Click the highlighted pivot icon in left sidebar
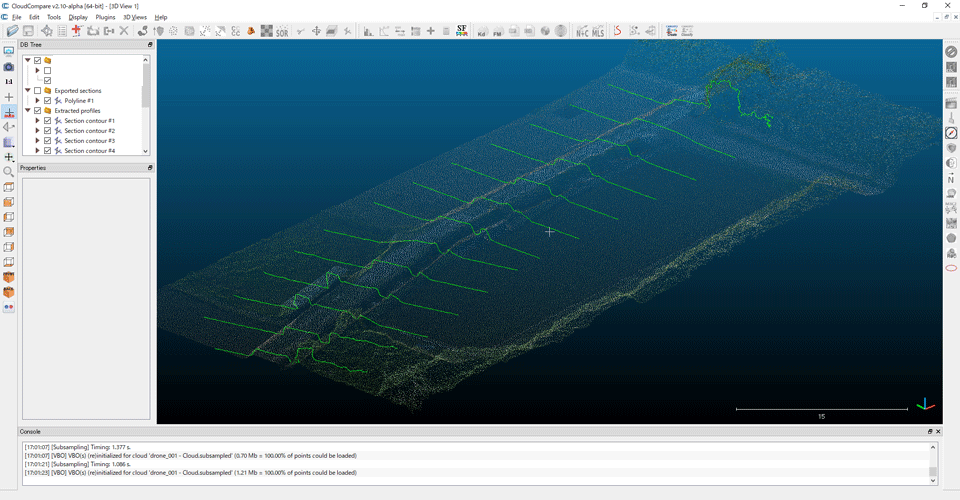Image resolution: width=960 pixels, height=500 pixels. coord(9,112)
